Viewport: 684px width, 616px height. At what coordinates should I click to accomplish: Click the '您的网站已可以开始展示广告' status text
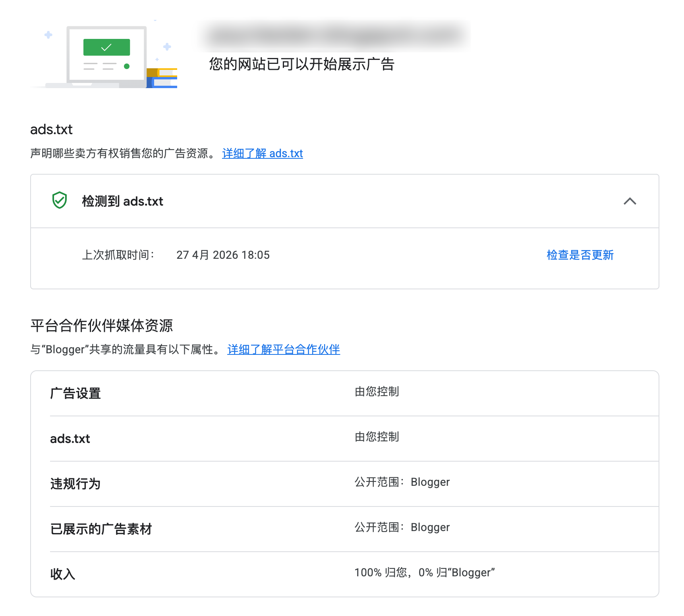pyautogui.click(x=301, y=64)
